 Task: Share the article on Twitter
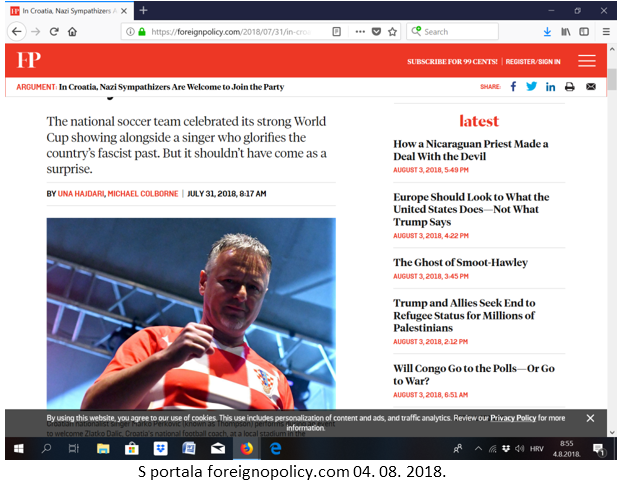[x=532, y=87]
